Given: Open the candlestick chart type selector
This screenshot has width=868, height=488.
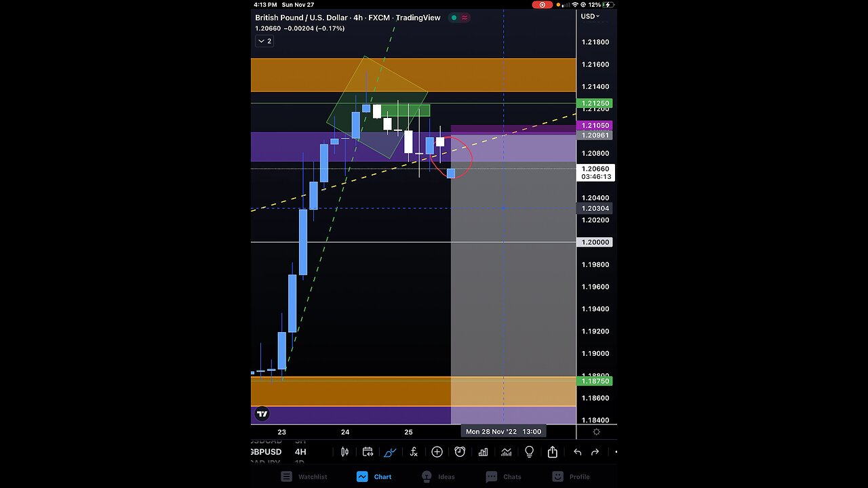Looking at the screenshot, I should 345,452.
